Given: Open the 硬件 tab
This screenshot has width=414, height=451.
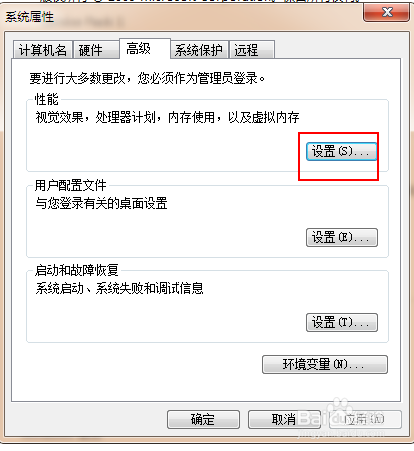Looking at the screenshot, I should tap(96, 50).
